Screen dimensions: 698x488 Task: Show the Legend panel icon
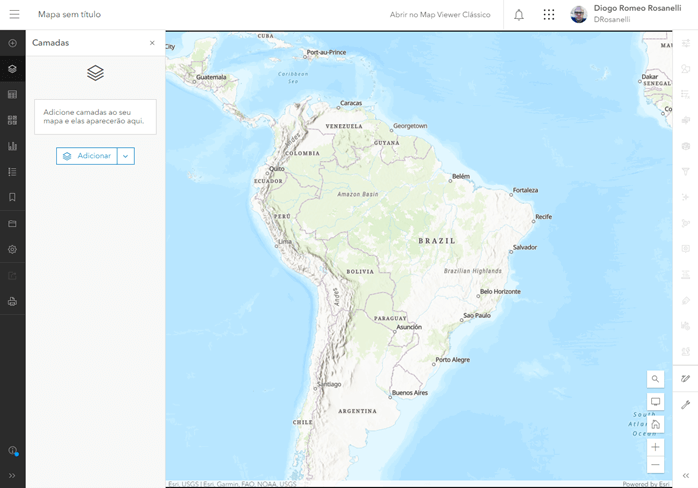click(13, 172)
